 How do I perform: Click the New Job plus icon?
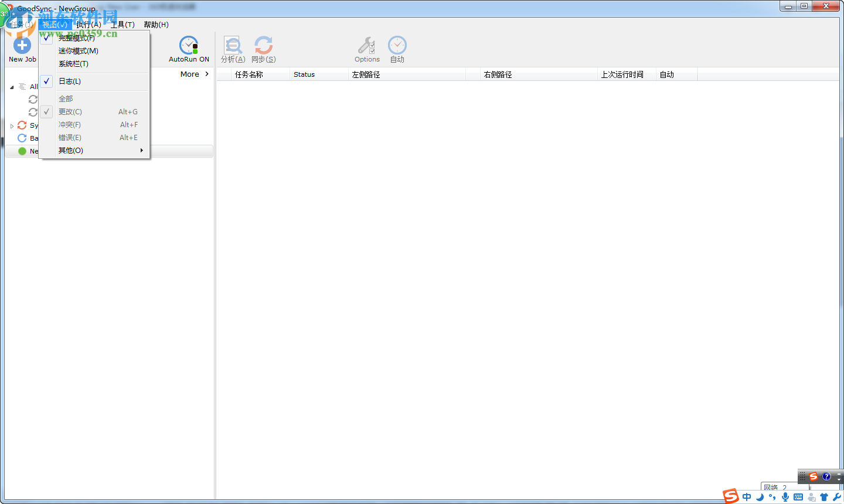22,45
